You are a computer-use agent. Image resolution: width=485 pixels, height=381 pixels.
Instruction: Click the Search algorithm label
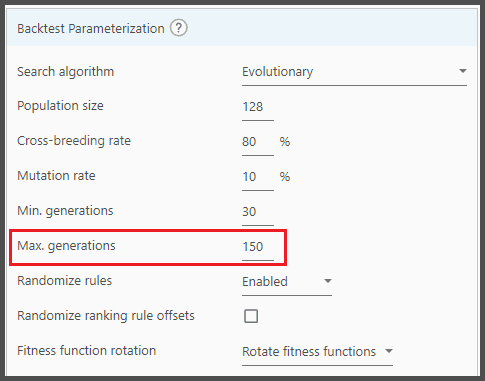[66, 72]
